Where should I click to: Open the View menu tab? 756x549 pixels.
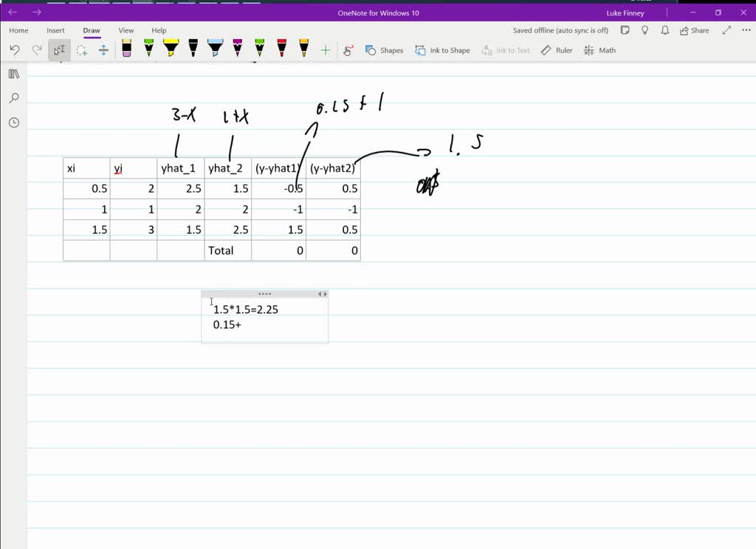coord(126,30)
